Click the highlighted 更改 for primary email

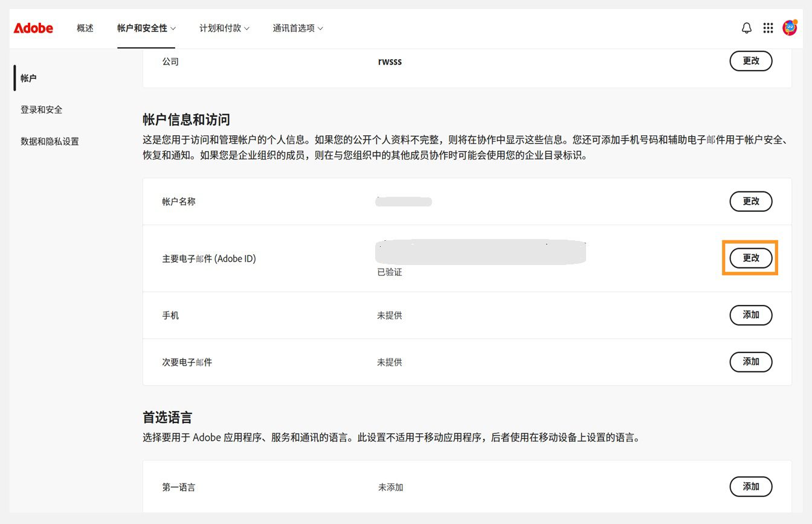click(750, 258)
